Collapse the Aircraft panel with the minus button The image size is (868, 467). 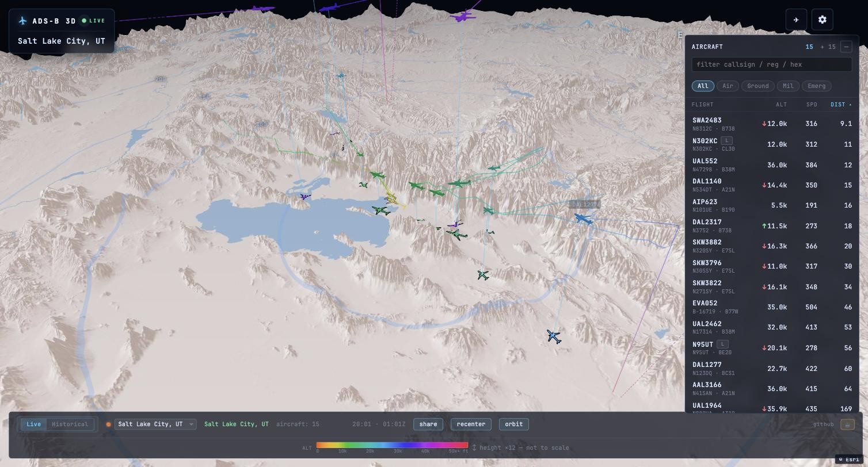click(x=846, y=47)
